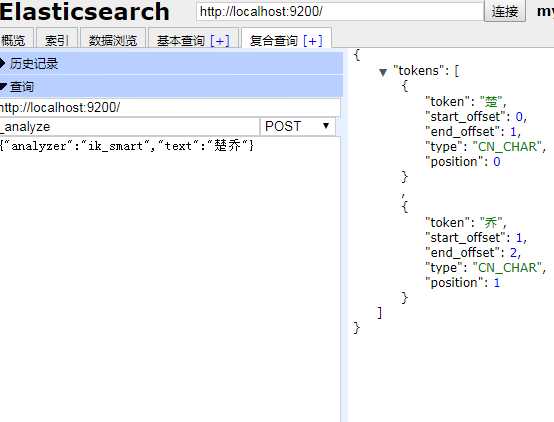Screen dimensions: 554x422
Task: Collapse the "tokens" array triangle
Action: [383, 72]
